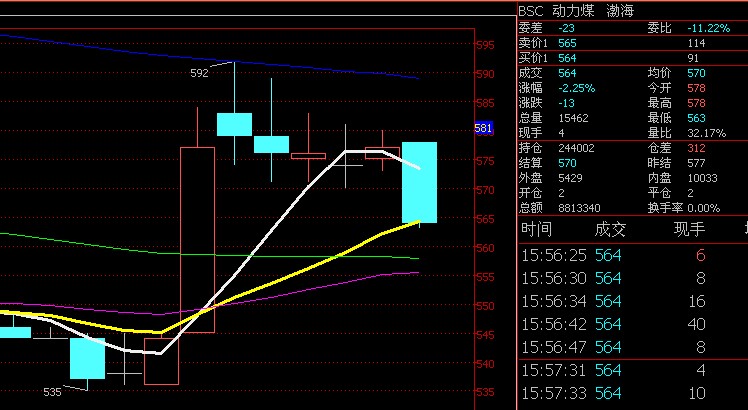
Task: Click the 成交 column header in tick list
Action: click(x=610, y=230)
